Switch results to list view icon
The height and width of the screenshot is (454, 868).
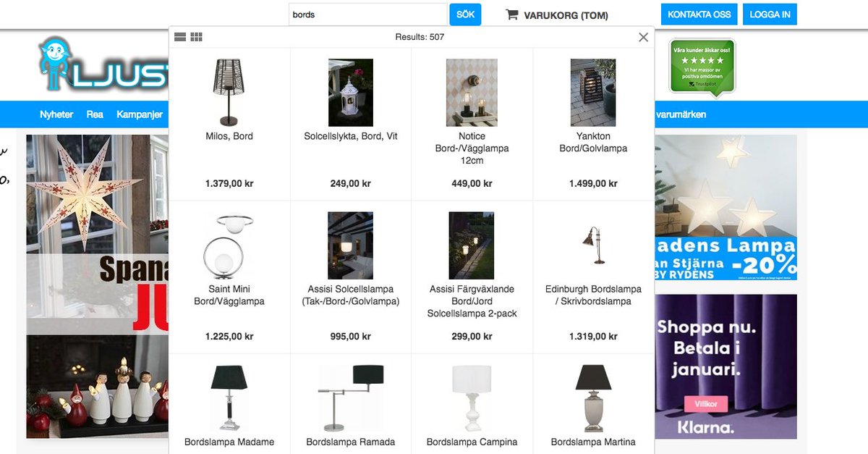pyautogui.click(x=180, y=37)
